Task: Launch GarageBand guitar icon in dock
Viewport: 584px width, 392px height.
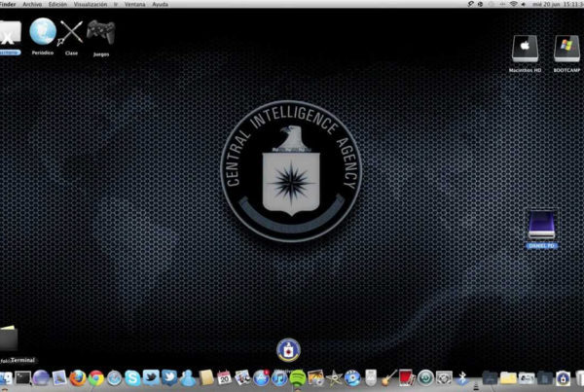Action: pyautogui.click(x=388, y=378)
